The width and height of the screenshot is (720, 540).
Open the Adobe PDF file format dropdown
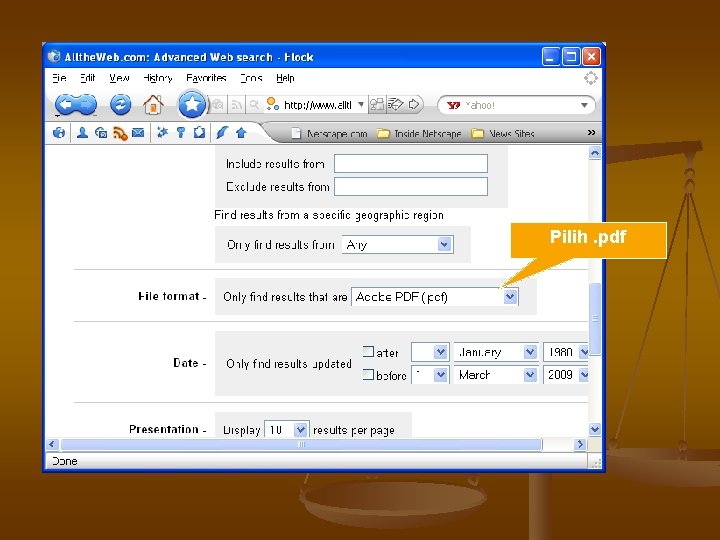[435, 297]
